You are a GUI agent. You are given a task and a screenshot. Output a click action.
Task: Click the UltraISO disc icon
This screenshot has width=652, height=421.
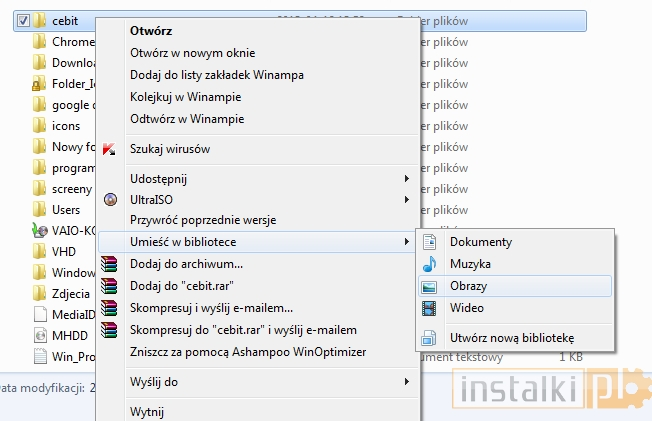pyautogui.click(x=110, y=200)
